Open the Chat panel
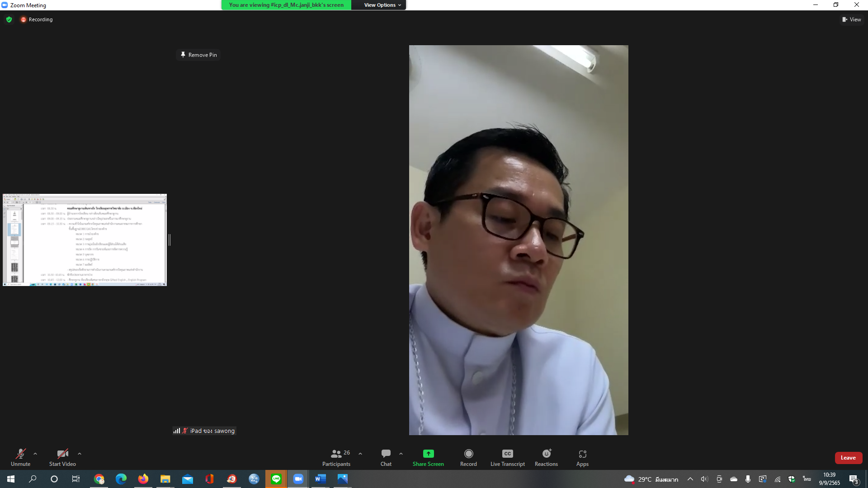Image resolution: width=868 pixels, height=488 pixels. 386,457
